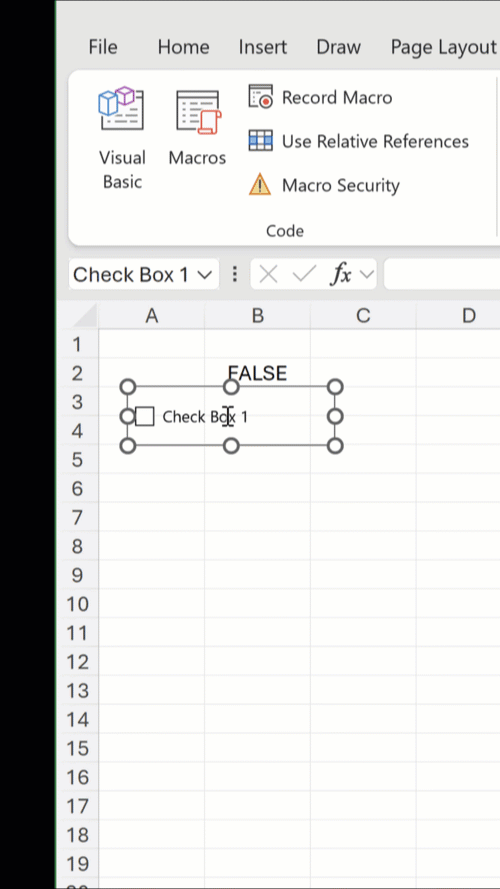Viewport: 500px width, 889px height.
Task: Click the Insert Function fx icon
Action: (341, 275)
